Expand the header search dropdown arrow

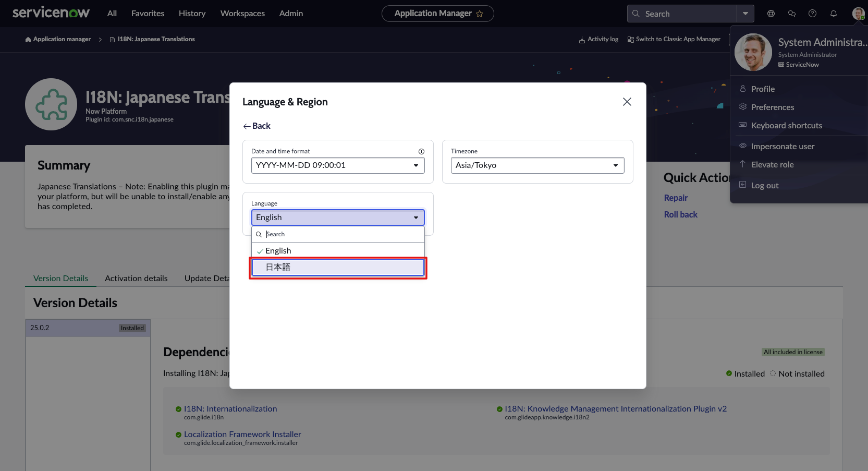745,14
